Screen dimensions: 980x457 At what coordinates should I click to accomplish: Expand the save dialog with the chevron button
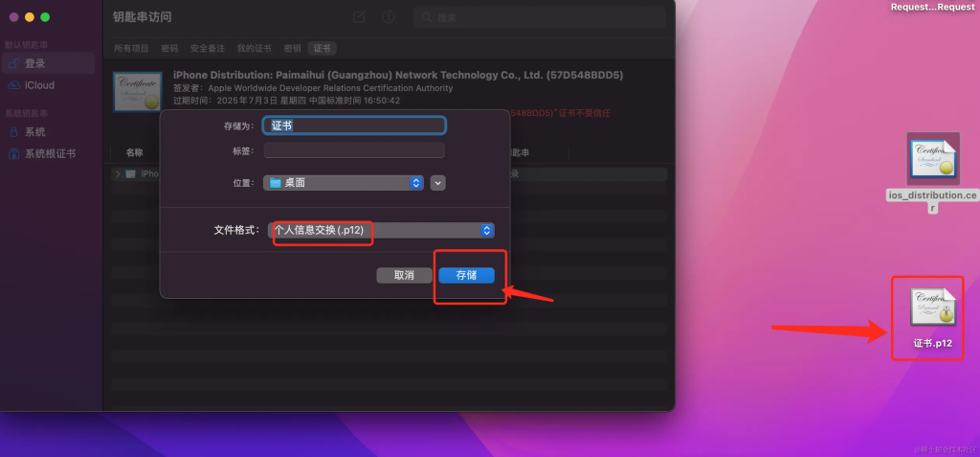click(438, 183)
